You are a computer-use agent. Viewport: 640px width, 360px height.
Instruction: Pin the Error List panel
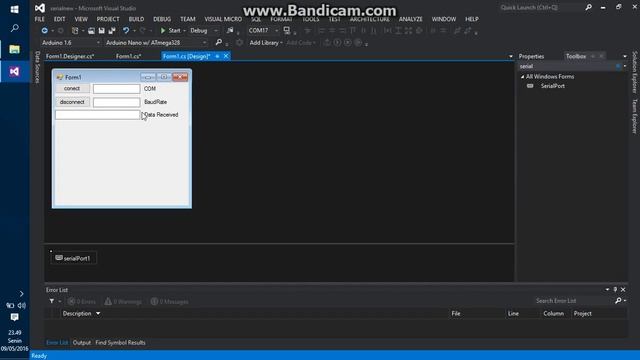click(615, 289)
